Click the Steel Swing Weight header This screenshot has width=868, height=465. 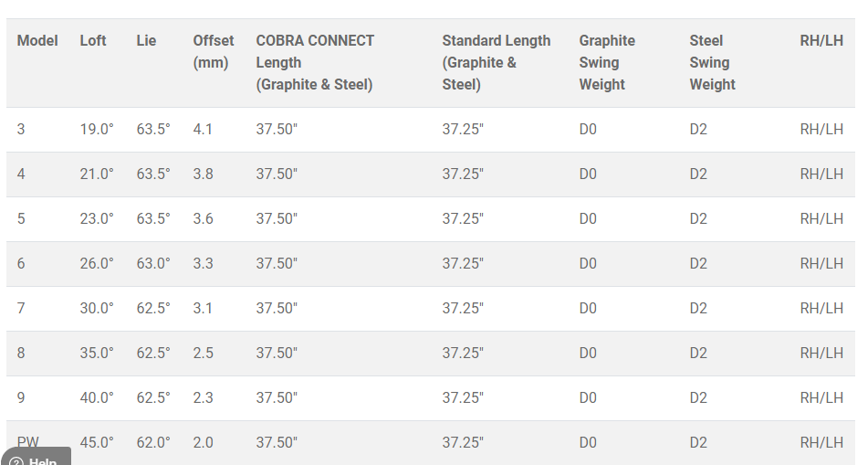click(712, 62)
